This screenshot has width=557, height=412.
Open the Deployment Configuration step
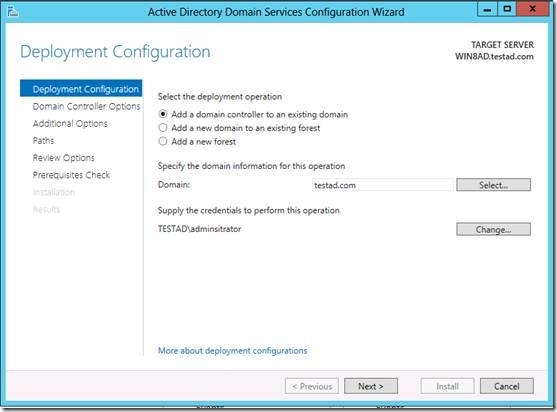coord(81,88)
